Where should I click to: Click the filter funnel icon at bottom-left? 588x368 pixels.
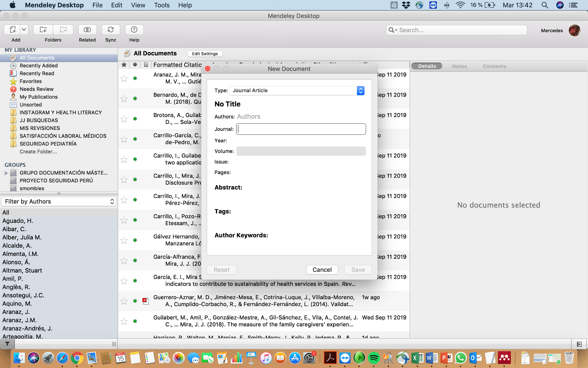7,344
